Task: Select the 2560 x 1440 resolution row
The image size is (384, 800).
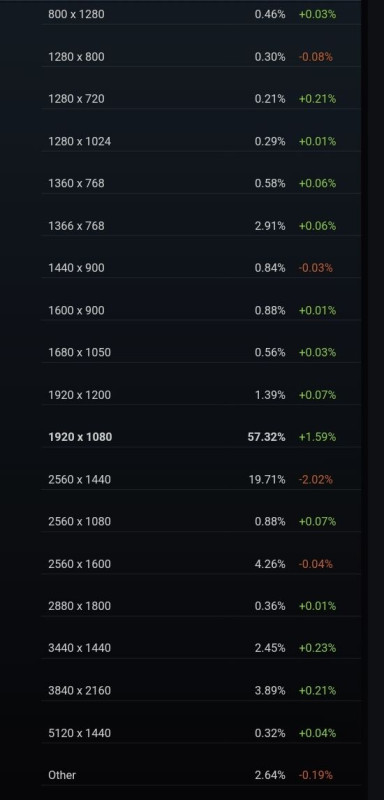Action: (201, 479)
